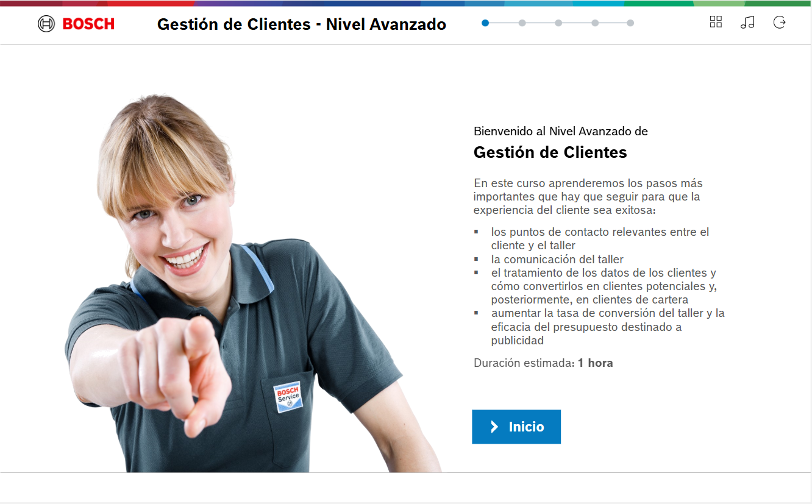Click the Bosch Service badge on shirt
Viewport: 812px width, 504px height.
coord(288,397)
